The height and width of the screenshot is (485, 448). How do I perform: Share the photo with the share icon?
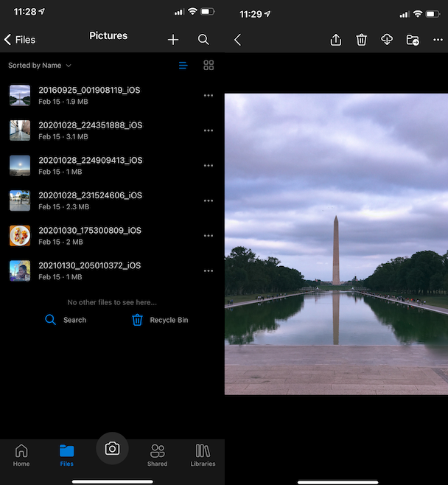(x=336, y=40)
